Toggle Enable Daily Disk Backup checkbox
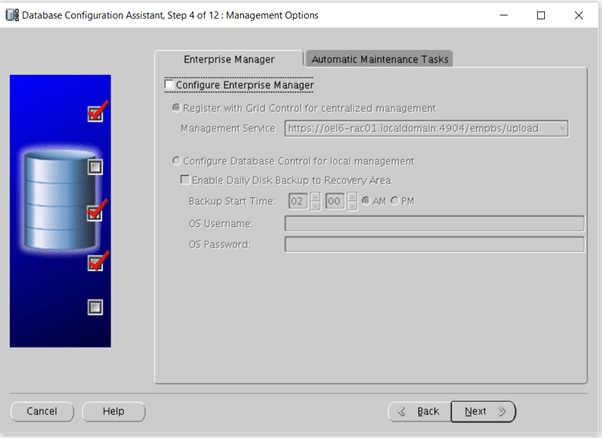Screen dimensions: 602x438 click(184, 180)
